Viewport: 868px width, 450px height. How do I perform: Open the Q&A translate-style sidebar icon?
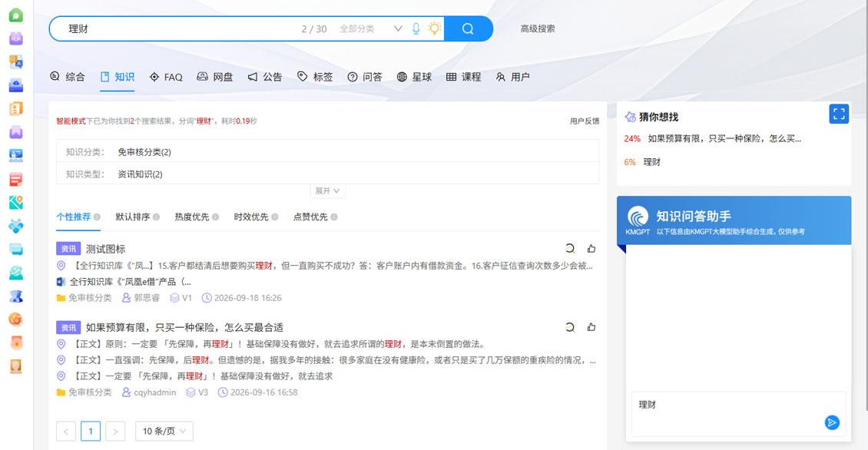pyautogui.click(x=15, y=61)
